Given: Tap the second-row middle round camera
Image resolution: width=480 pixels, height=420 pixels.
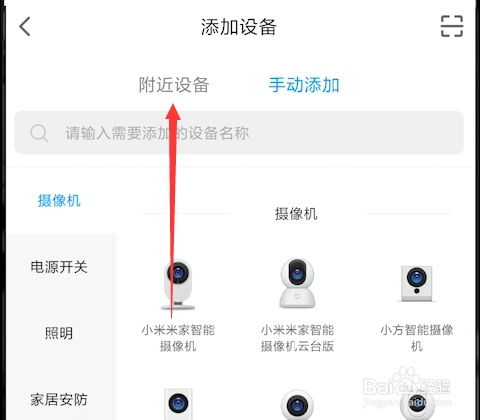Looking at the screenshot, I should point(297,405).
